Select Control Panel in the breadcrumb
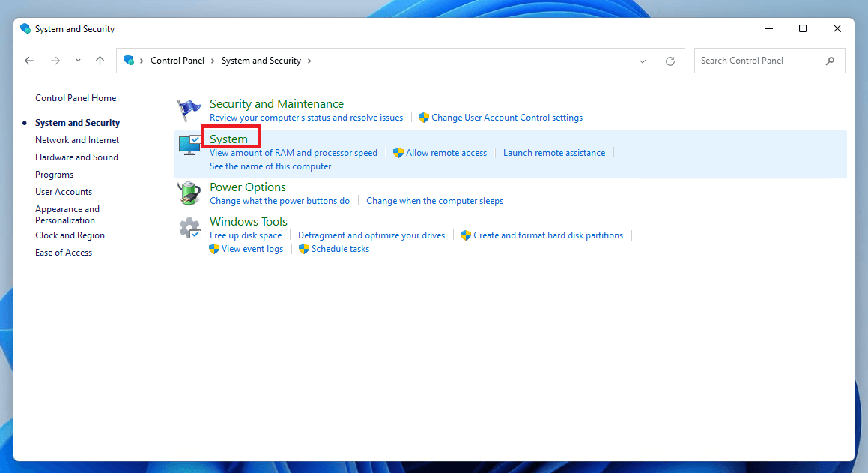Screen dimensions: 868x473 177,61
